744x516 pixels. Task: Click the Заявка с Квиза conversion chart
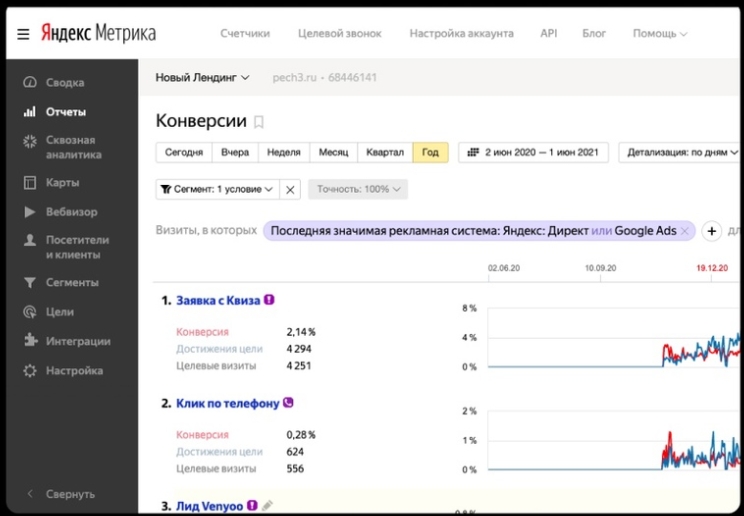pyautogui.click(x=614, y=338)
